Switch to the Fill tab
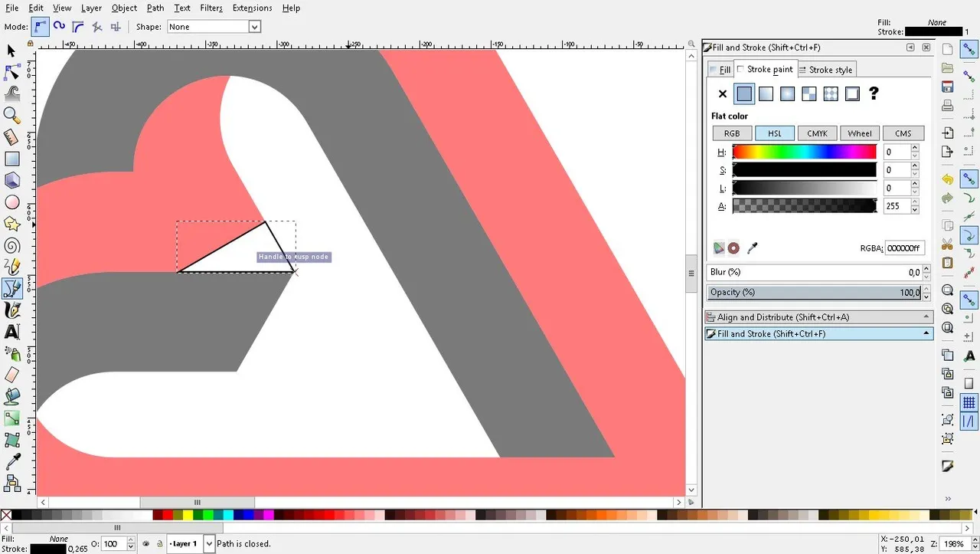This screenshot has height=554, width=980. 720,70
